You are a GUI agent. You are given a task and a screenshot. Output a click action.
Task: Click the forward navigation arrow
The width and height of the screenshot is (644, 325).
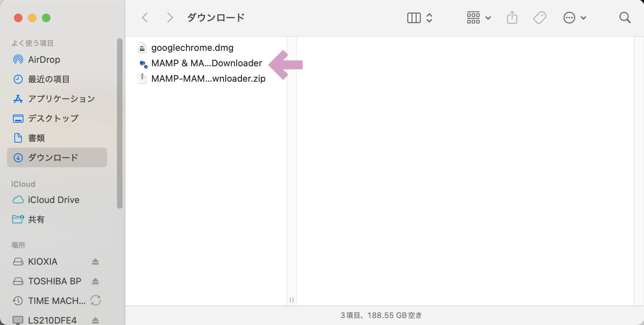(169, 17)
